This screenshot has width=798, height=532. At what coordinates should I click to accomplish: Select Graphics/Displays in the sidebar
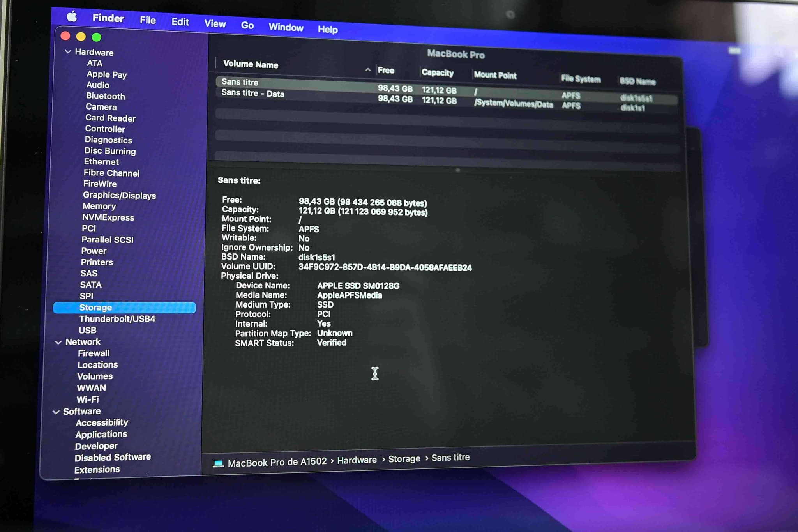[119, 195]
